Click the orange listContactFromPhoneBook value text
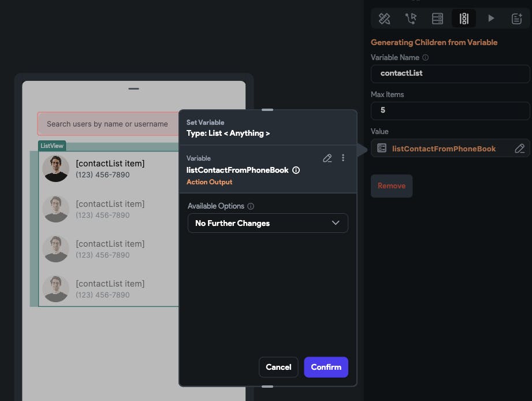This screenshot has width=532, height=401. pyautogui.click(x=444, y=148)
